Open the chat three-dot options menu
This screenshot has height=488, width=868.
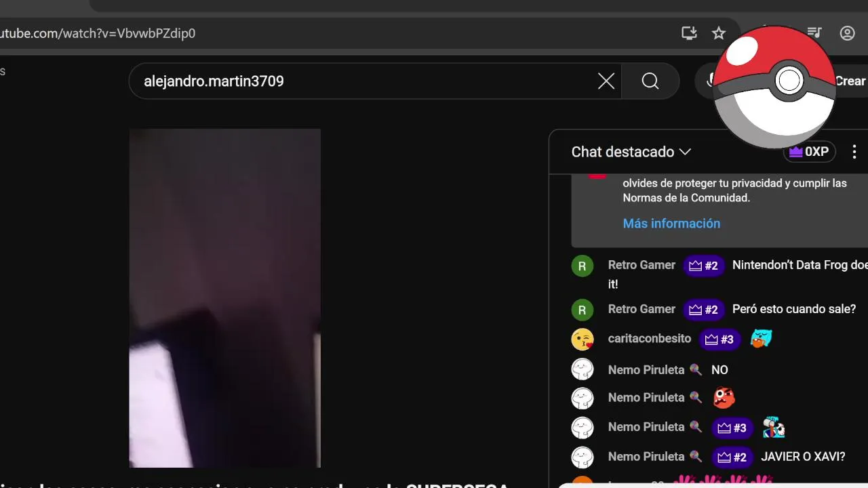[x=854, y=152]
